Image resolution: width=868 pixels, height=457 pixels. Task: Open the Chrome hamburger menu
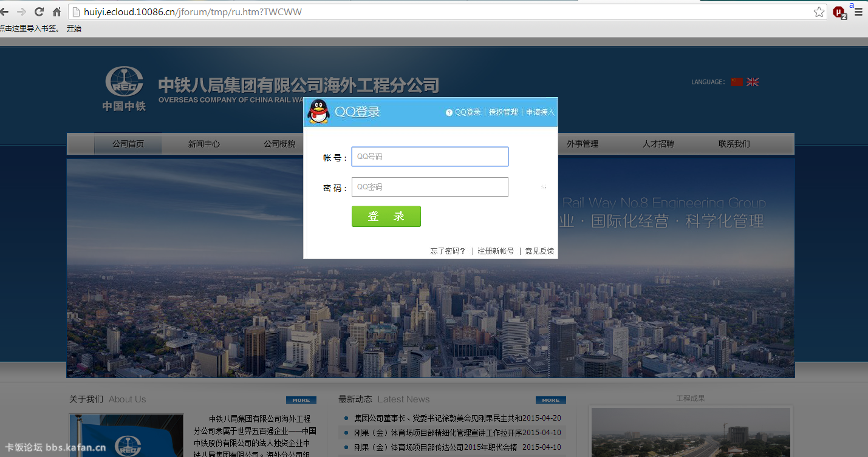point(858,12)
